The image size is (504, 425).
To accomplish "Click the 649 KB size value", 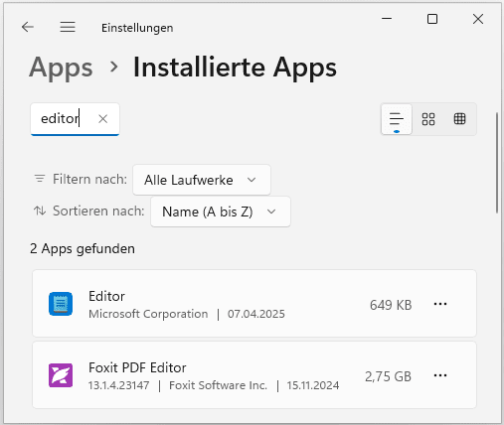I will pos(391,305).
